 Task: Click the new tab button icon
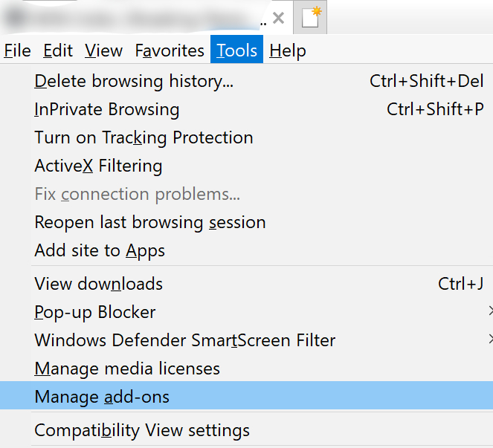pyautogui.click(x=310, y=18)
